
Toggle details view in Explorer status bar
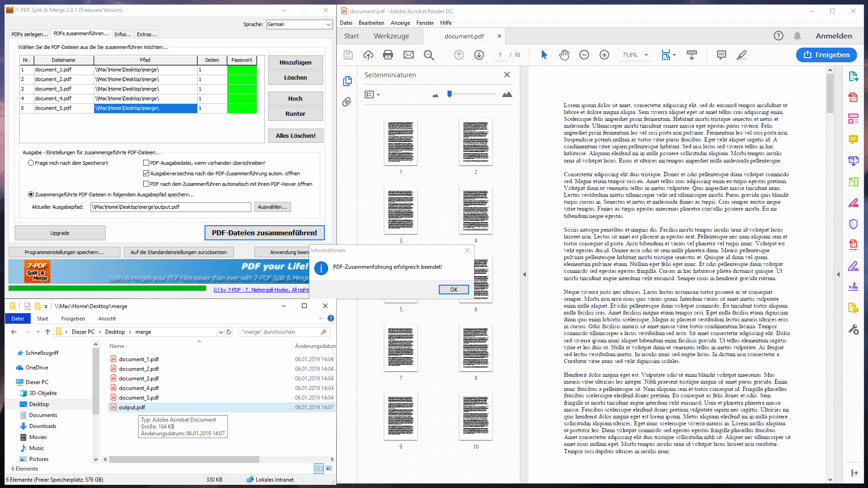(x=319, y=468)
